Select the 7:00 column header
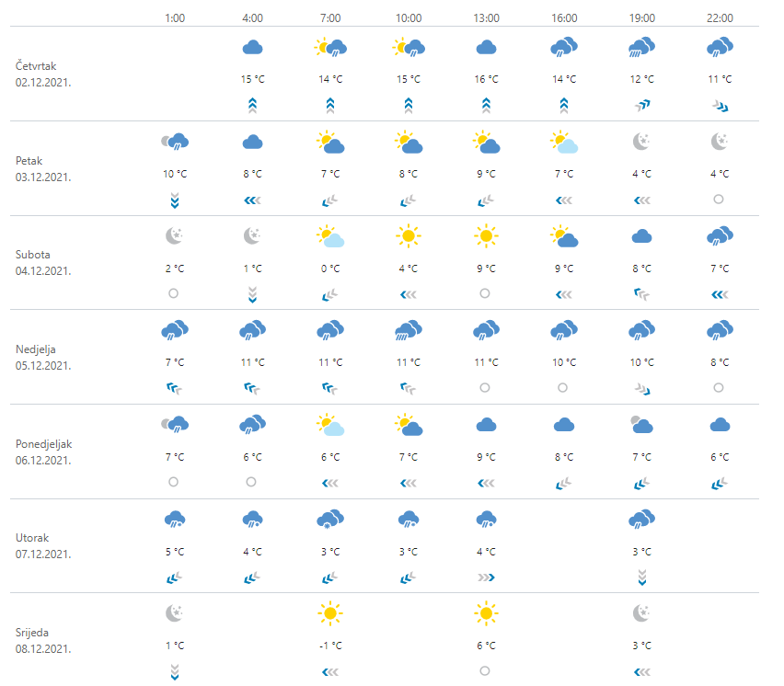This screenshot has width=784, height=686. click(x=330, y=17)
